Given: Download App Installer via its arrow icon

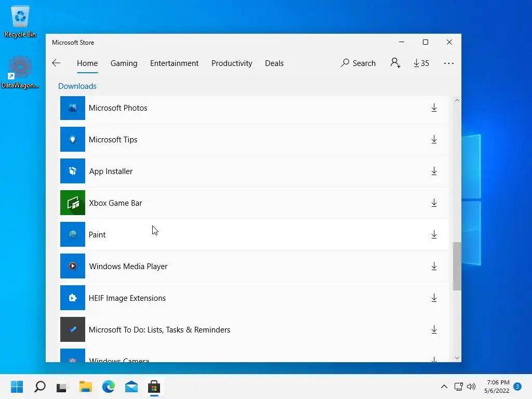Looking at the screenshot, I should tap(434, 171).
